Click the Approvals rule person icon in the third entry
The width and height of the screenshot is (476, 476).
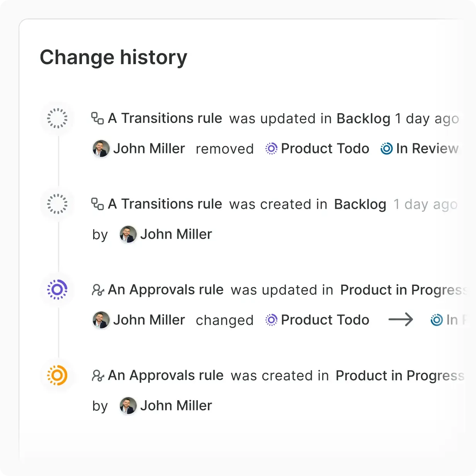pos(98,289)
